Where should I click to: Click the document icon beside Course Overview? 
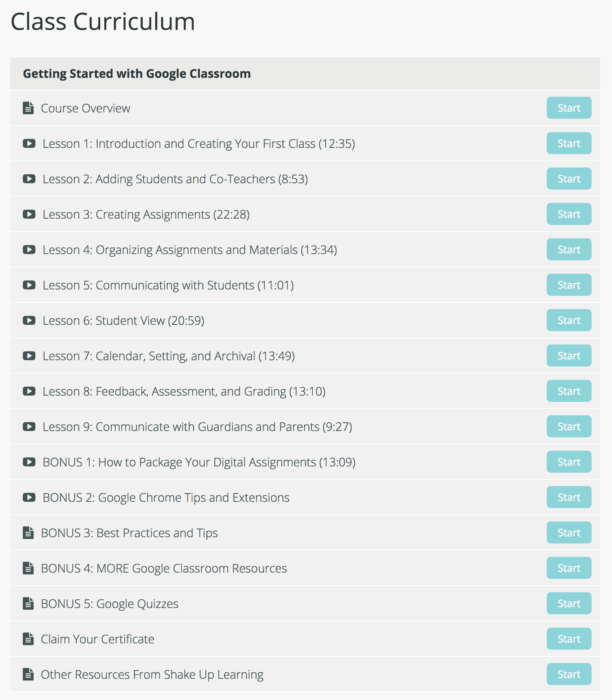click(28, 108)
